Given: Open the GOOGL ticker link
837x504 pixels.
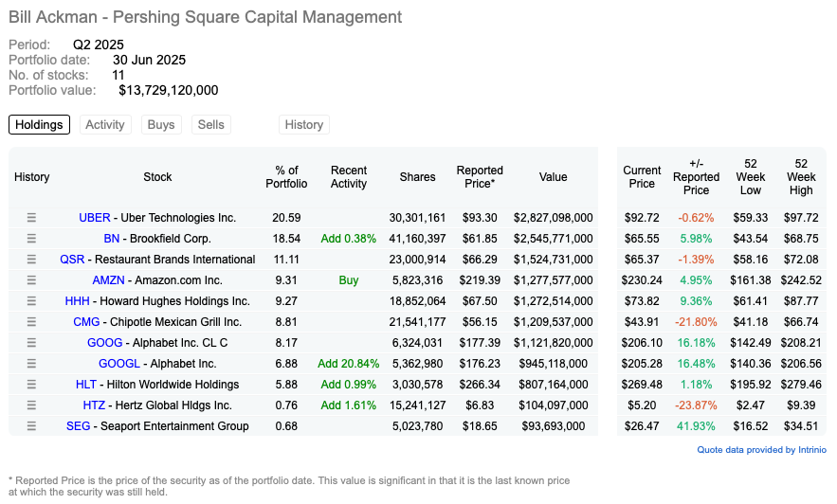Looking at the screenshot, I should click(x=119, y=363).
